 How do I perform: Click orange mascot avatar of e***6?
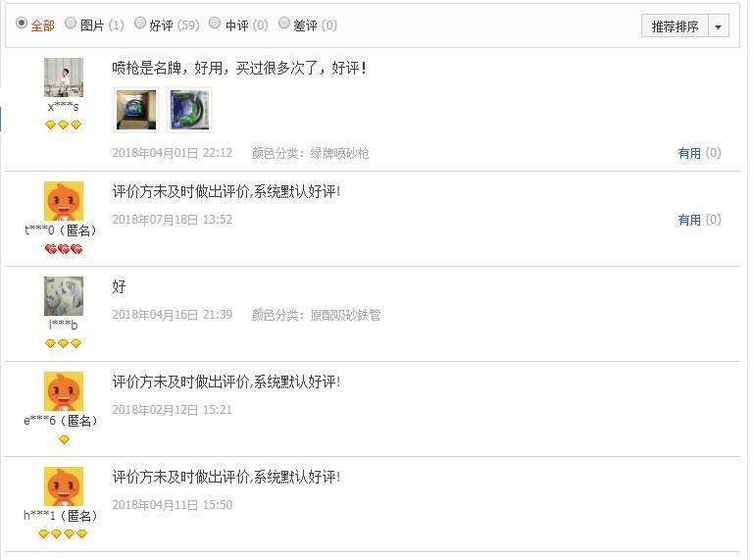tap(64, 391)
